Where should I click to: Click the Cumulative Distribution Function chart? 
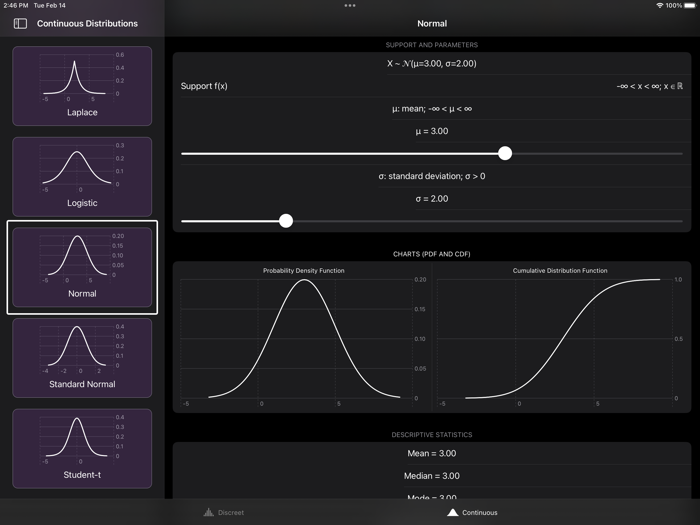tap(560, 337)
